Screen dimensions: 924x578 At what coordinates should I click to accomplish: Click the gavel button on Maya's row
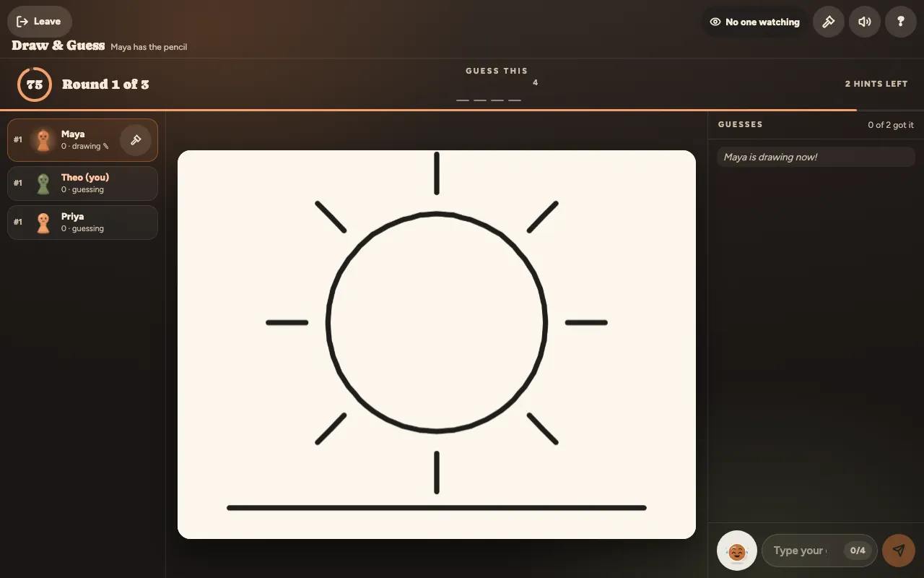(x=136, y=140)
